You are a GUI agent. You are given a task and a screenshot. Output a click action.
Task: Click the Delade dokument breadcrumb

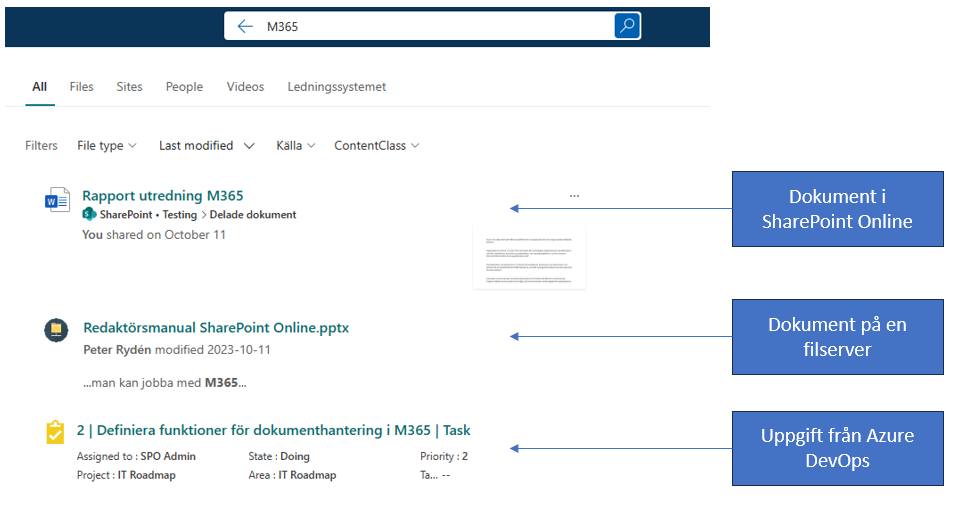pos(253,214)
